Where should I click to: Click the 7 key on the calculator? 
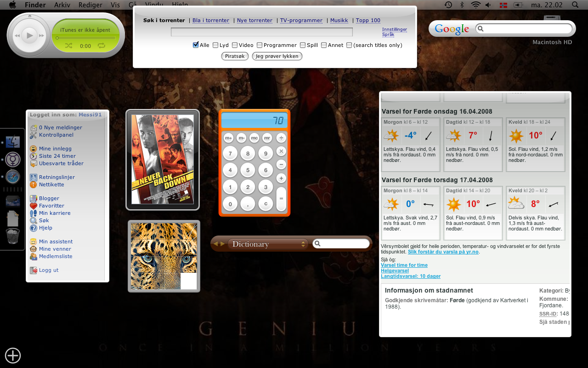[230, 154]
